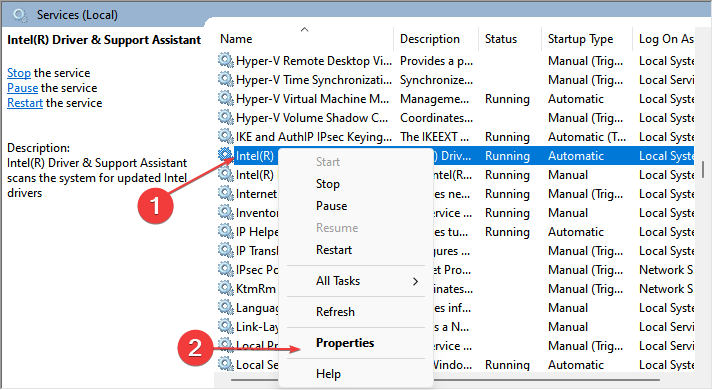
Task: Expand the All Tasks submenu arrow
Action: [415, 281]
